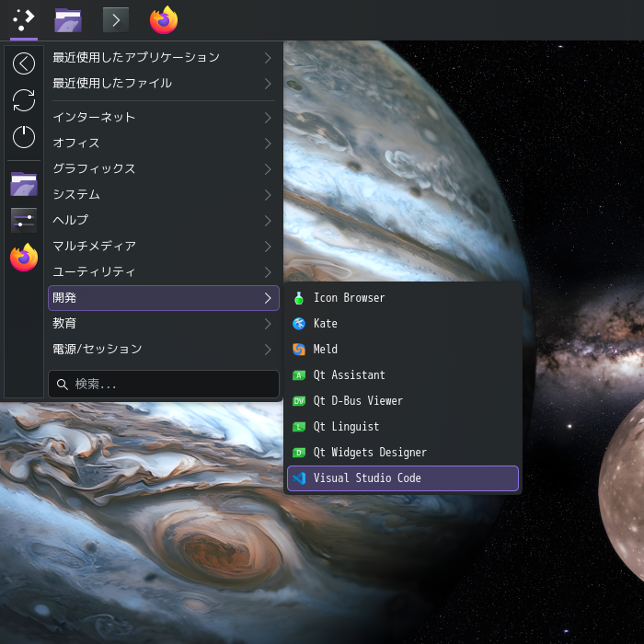Launch the terminal from top panel
This screenshot has width=644, height=644.
[x=116, y=19]
